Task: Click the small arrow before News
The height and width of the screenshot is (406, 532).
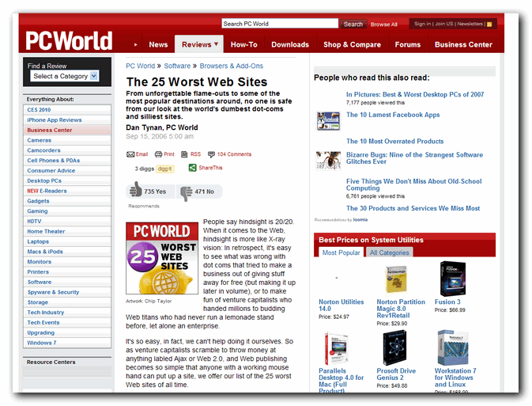Action: coord(135,44)
